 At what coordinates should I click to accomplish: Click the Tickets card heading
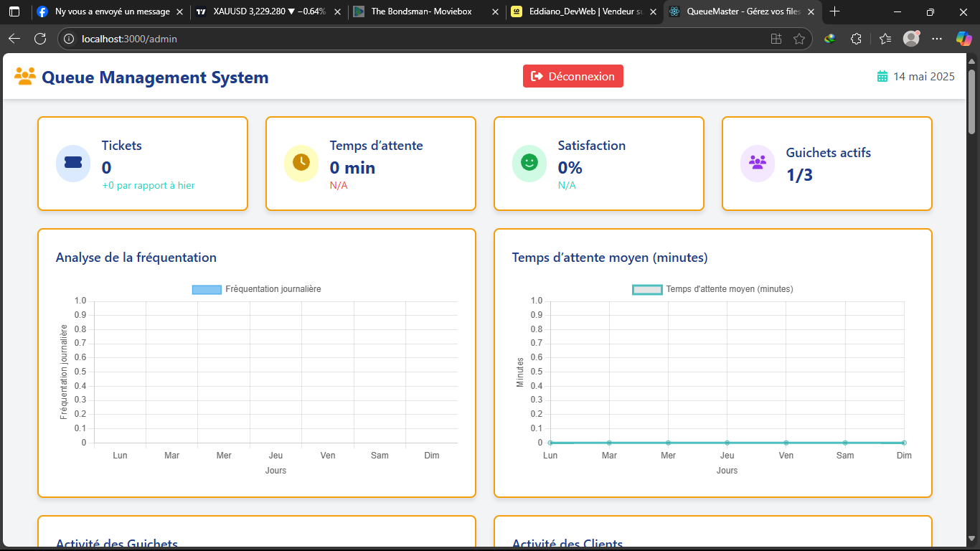point(122,145)
